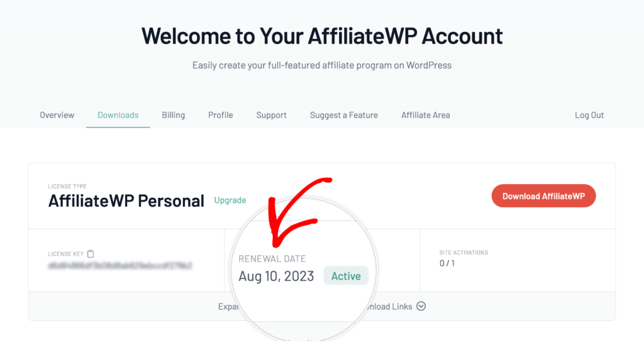The image size is (644, 341).
Task: Switch to the Billing tab
Action: click(x=174, y=115)
